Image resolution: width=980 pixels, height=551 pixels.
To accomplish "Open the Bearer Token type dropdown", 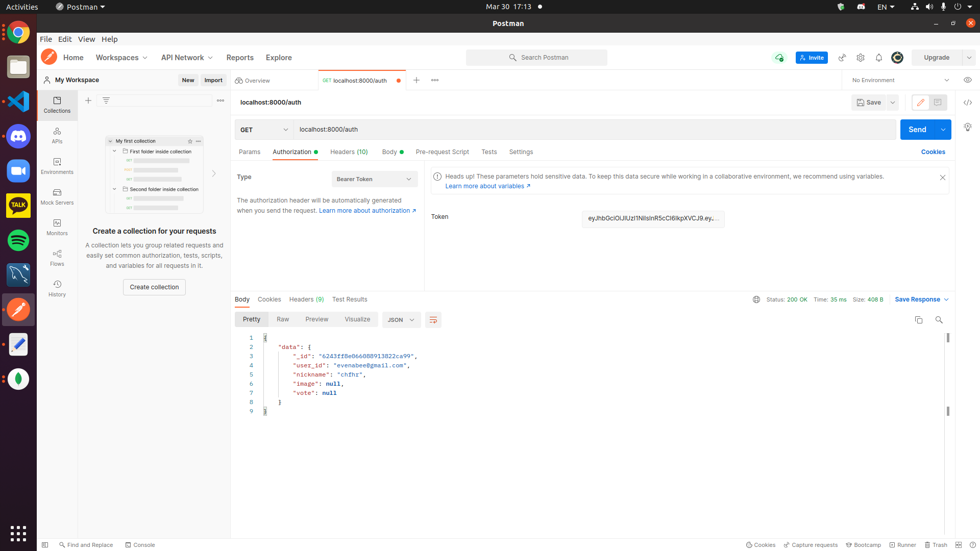I will tap(375, 179).
